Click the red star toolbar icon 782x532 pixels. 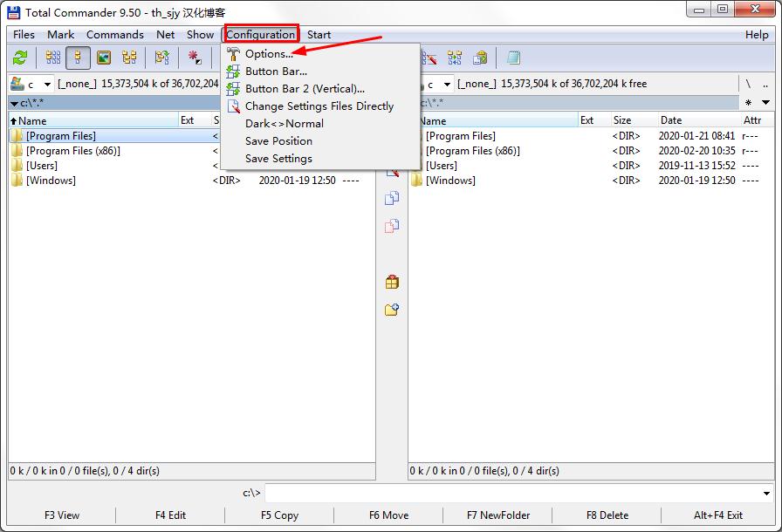[195, 58]
